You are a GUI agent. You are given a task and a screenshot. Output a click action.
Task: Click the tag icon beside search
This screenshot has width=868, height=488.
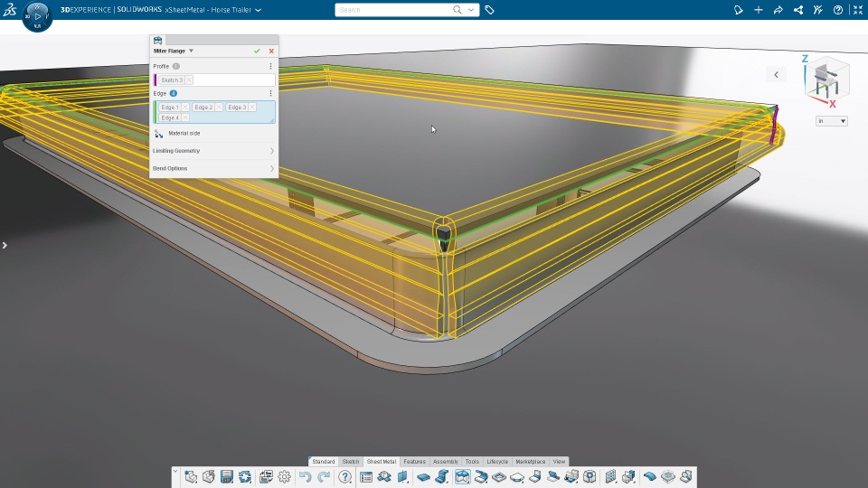[x=489, y=10]
